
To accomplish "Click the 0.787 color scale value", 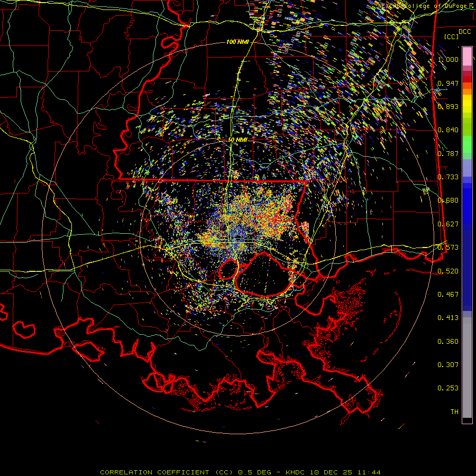I will tap(448, 153).
